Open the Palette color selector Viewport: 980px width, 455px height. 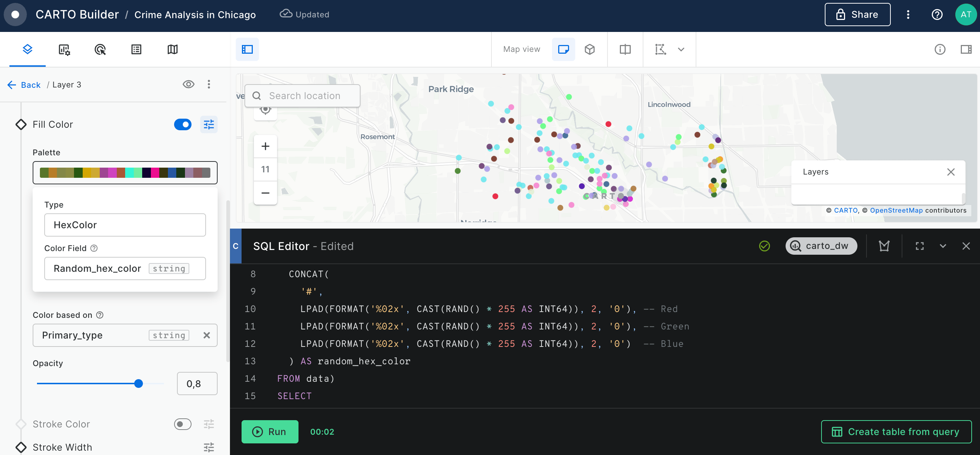tap(125, 173)
